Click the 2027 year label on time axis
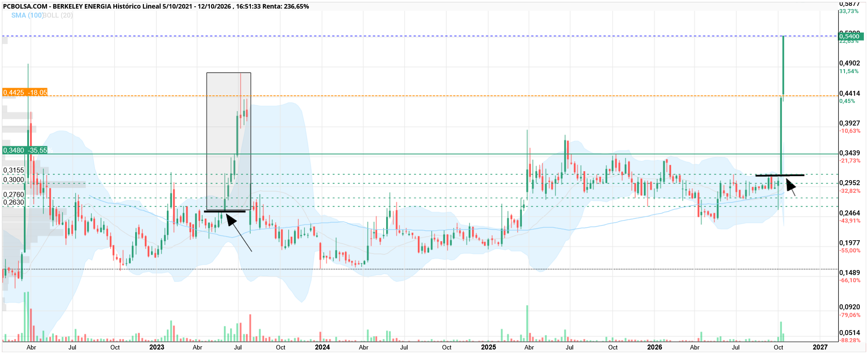 tap(820, 347)
